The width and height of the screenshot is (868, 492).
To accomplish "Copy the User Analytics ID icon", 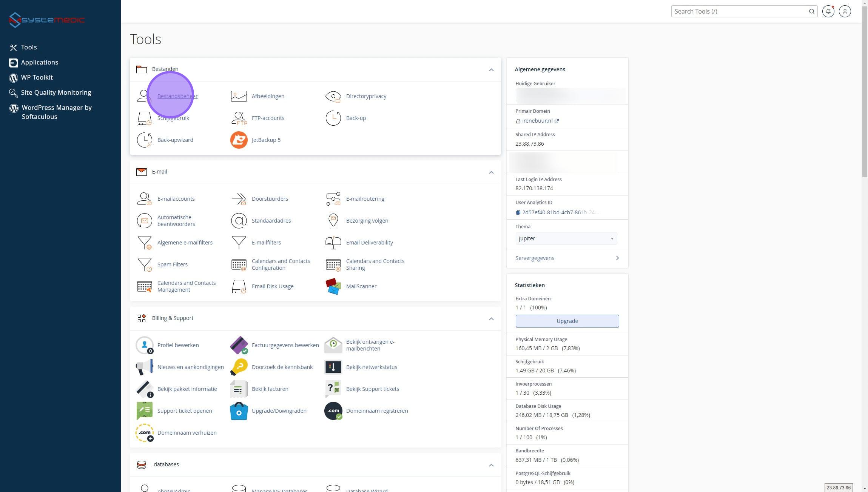I will [518, 212].
